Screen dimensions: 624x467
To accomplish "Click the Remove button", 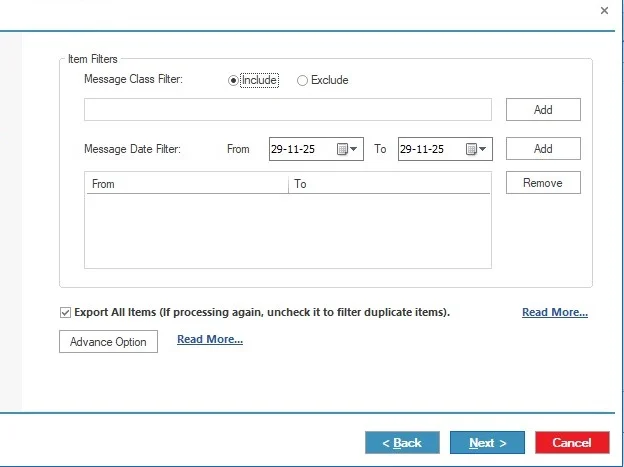I will click(543, 183).
